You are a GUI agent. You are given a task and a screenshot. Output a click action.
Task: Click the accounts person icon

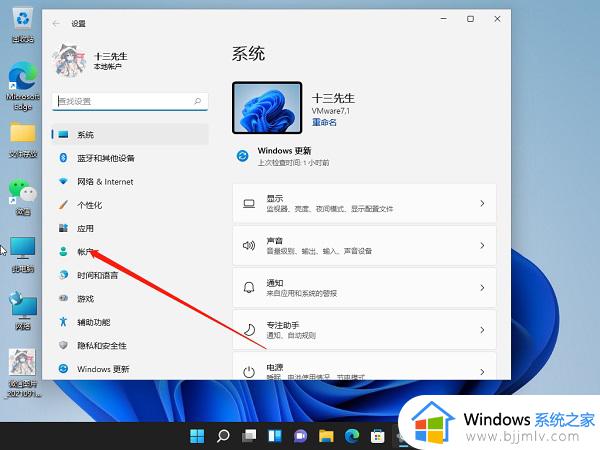(x=63, y=251)
